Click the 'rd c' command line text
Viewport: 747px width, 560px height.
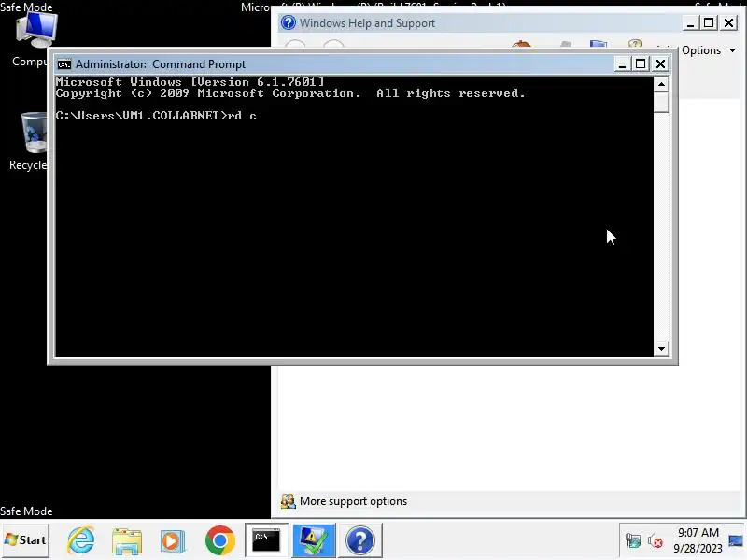click(x=242, y=116)
